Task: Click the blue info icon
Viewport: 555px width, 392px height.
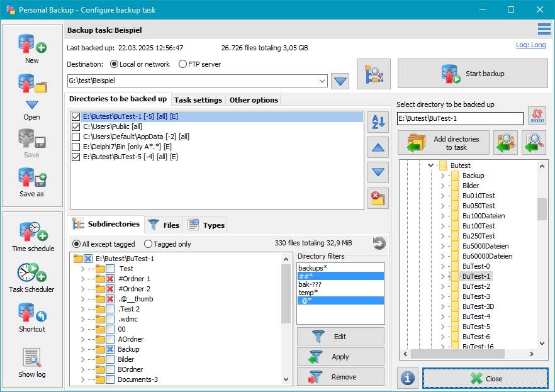Action: (408, 378)
